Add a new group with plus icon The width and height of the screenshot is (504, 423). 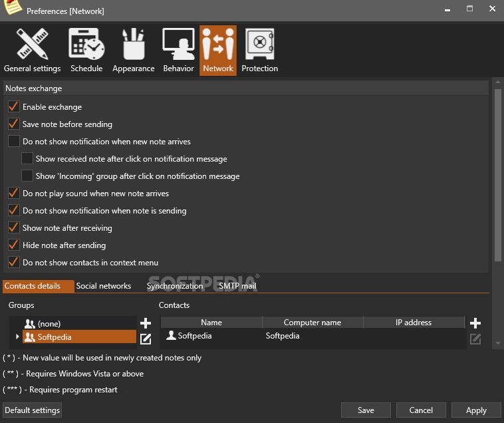pos(146,323)
